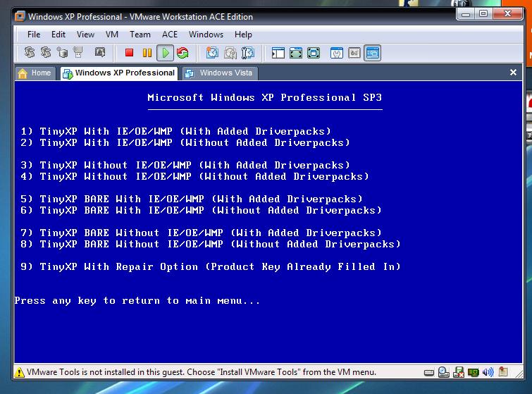Image resolution: width=532 pixels, height=394 pixels.
Task: Click the yellow warning icon in status bar
Action: 19,372
